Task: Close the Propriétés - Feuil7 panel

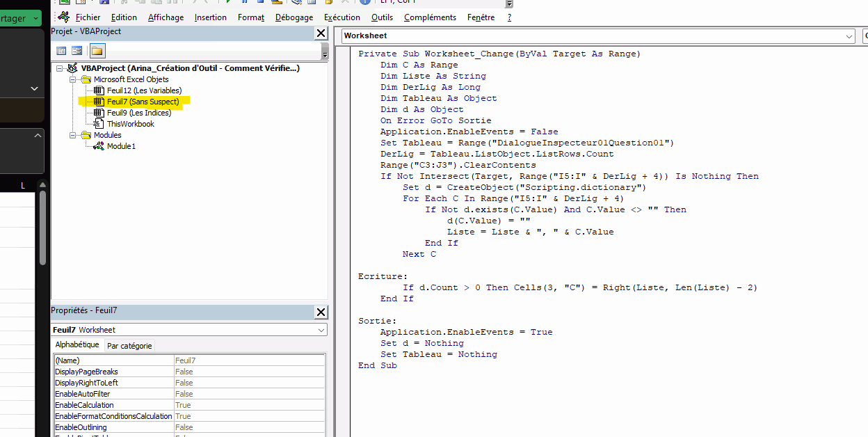Action: (x=321, y=312)
